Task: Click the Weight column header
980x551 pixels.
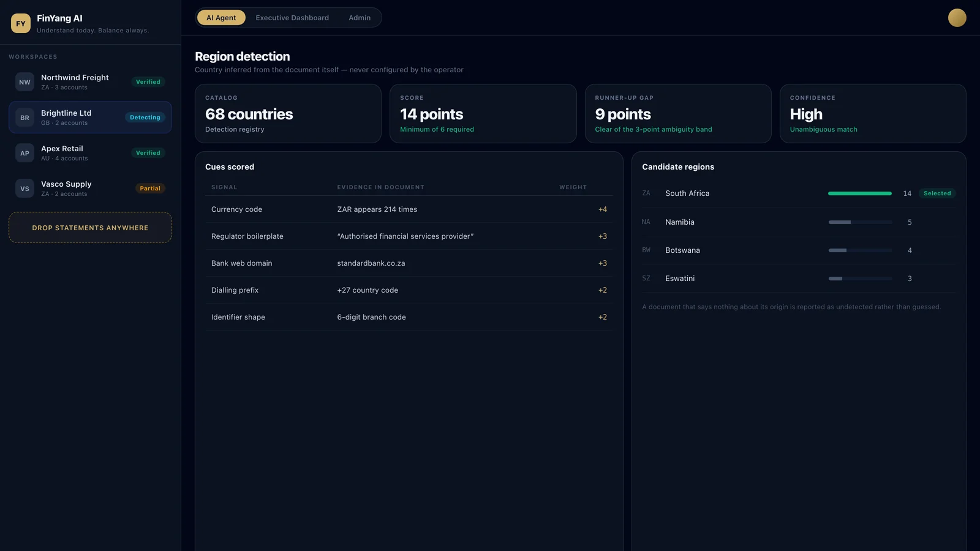Action: 573,187
